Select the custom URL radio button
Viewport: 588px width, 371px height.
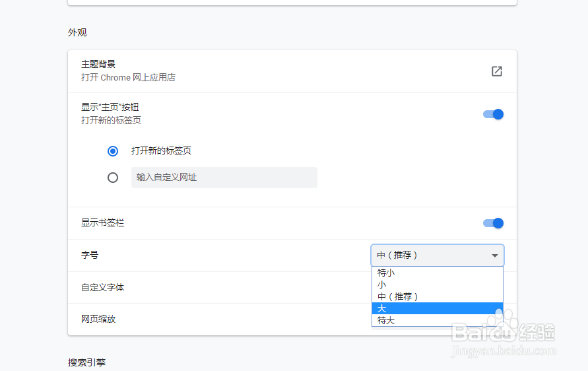pos(113,178)
